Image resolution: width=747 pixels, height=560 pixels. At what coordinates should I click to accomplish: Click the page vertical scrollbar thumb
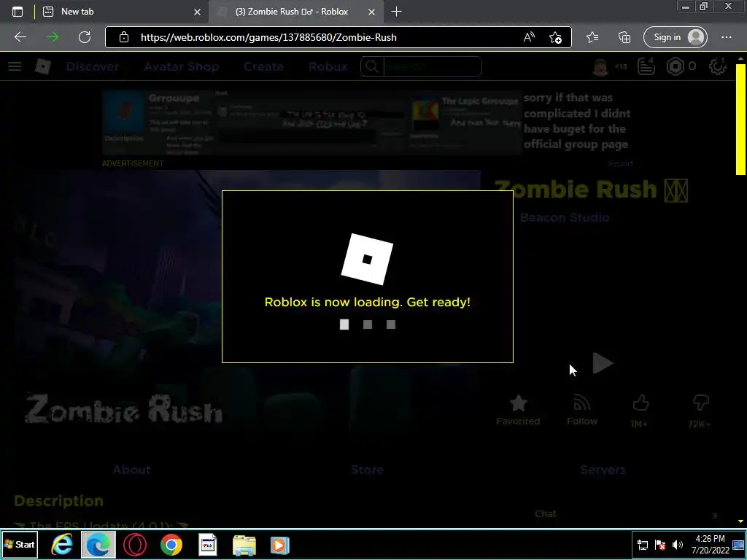tap(740, 119)
